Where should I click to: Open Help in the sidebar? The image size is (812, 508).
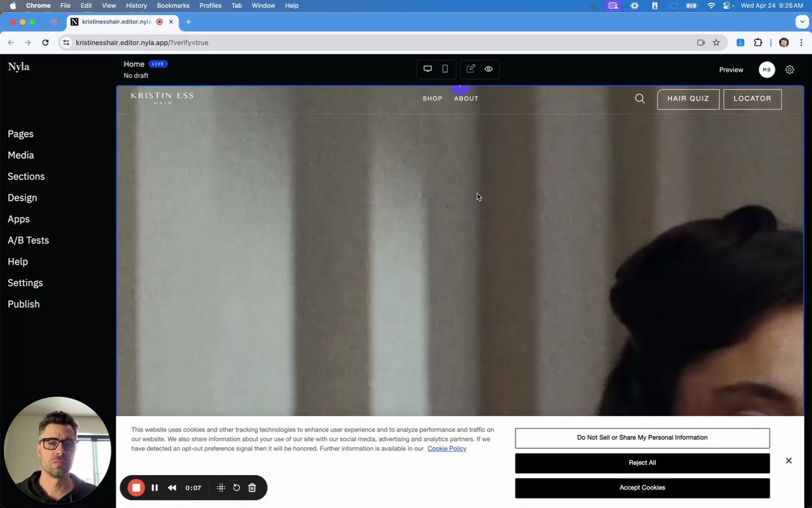[18, 262]
